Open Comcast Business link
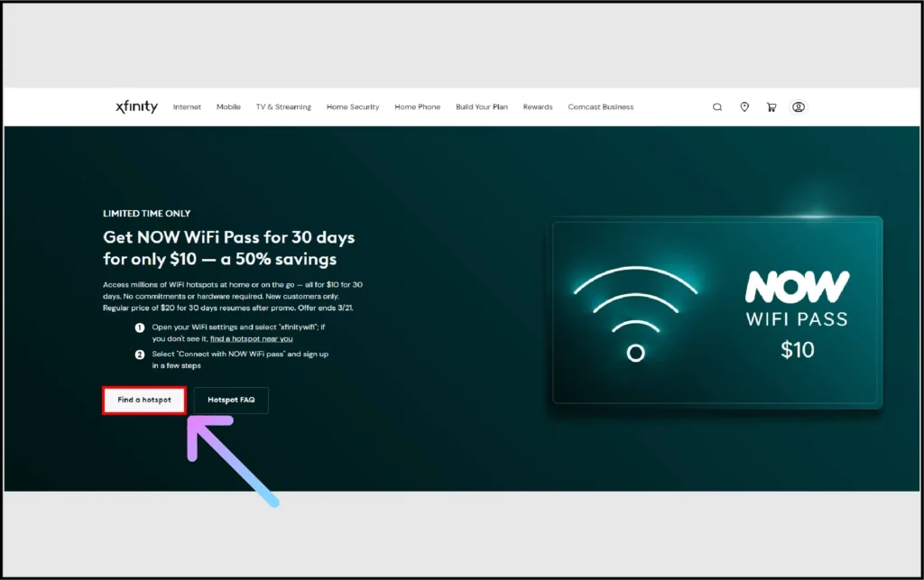This screenshot has width=924, height=580. tap(601, 107)
